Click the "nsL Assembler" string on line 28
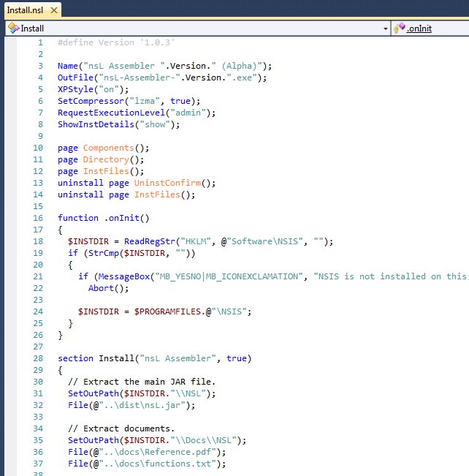Image resolution: width=469 pixels, height=476 pixels. coord(178,358)
